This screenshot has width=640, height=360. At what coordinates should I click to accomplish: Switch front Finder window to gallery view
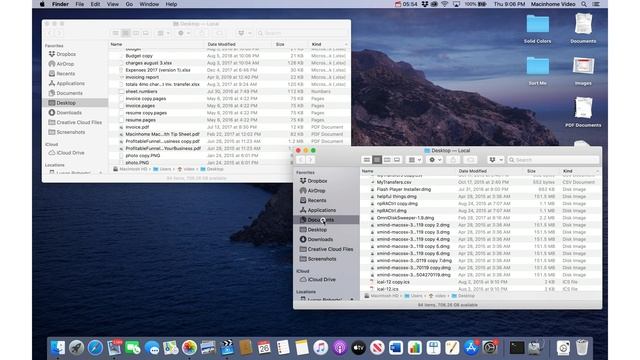397,160
